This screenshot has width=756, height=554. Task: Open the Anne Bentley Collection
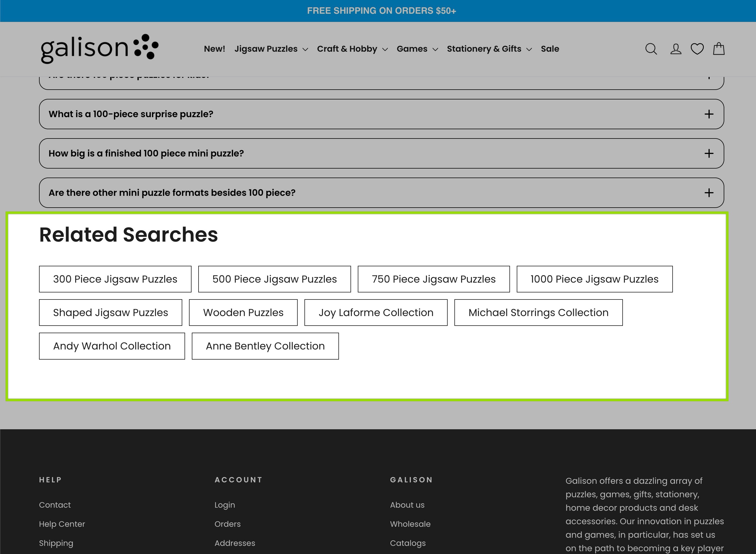pos(265,346)
